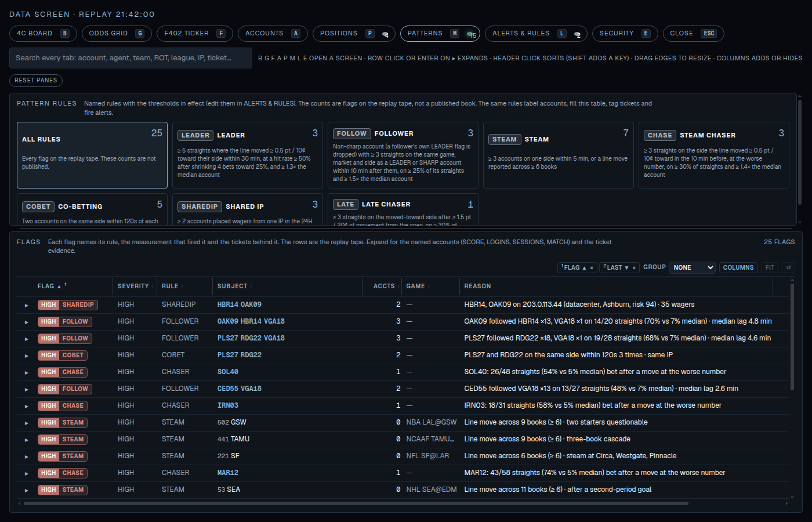Click the FIT button
This screenshot has height=522, width=812.
(770, 267)
